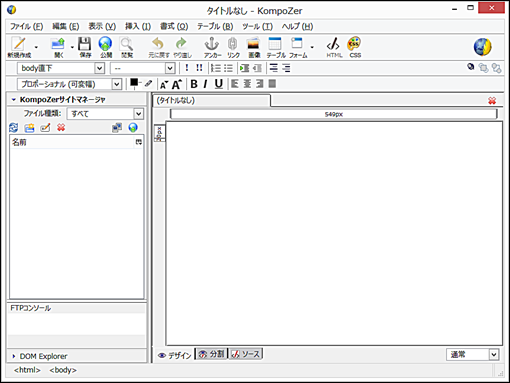This screenshot has width=510, height=383.
Task: Open the dropdown arrow next to 新規作成
Action: point(36,47)
